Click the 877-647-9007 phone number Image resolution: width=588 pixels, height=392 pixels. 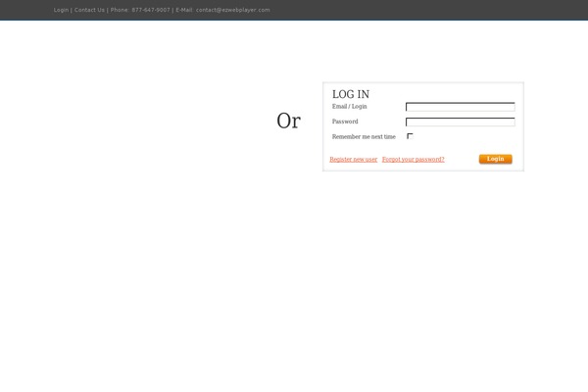click(151, 10)
